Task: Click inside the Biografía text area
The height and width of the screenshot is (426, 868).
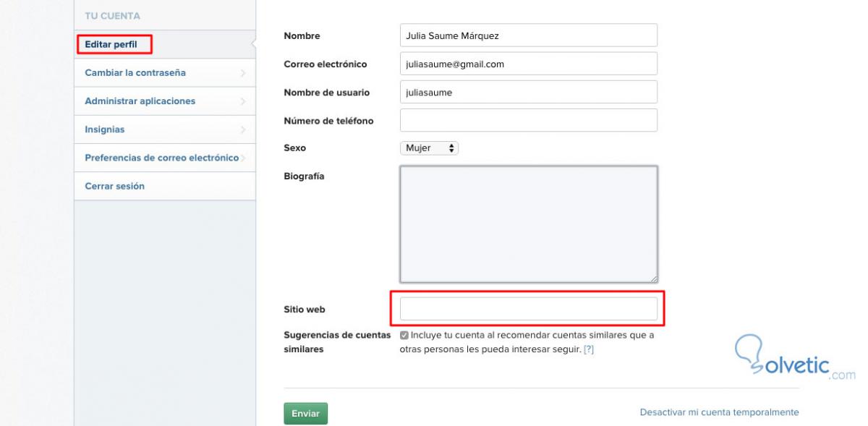Action: click(x=528, y=224)
